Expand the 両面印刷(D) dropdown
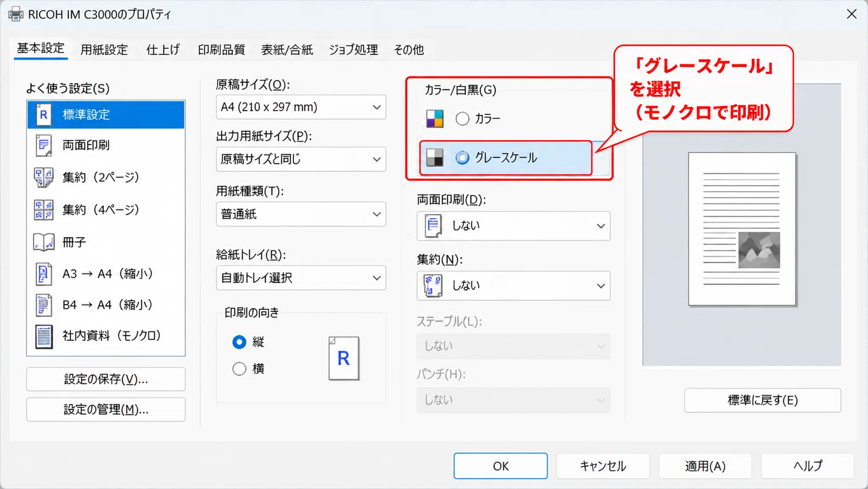This screenshot has width=868, height=489. pyautogui.click(x=513, y=226)
